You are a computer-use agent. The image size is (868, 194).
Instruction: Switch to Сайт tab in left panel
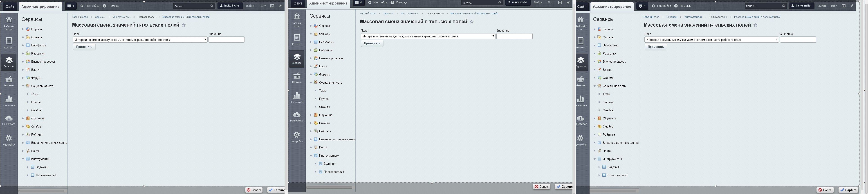pyautogui.click(x=10, y=6)
